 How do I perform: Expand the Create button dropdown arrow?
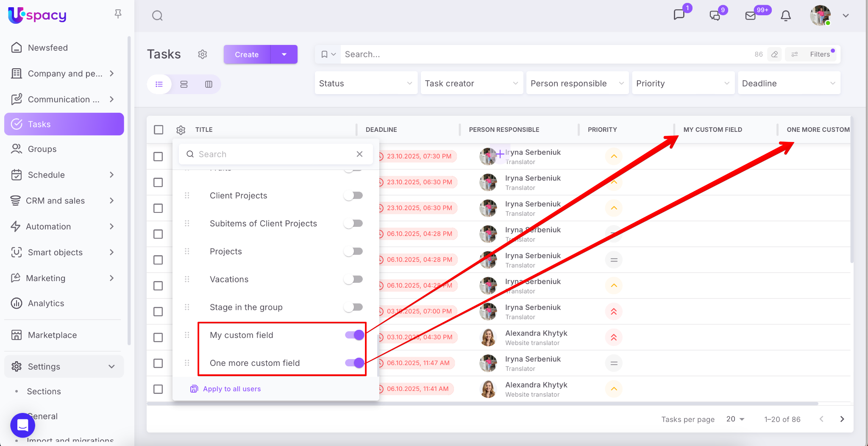tap(284, 54)
